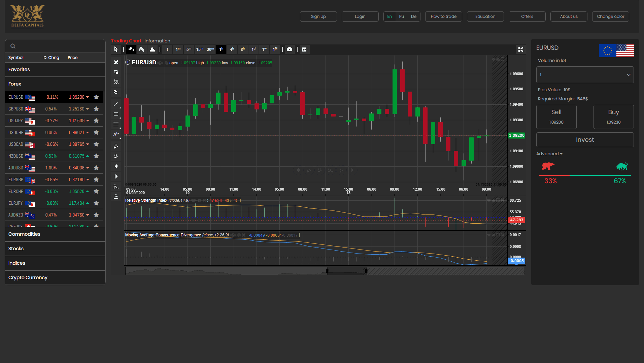Click the Invest button
Screen dimensions: 644x363
585,140
